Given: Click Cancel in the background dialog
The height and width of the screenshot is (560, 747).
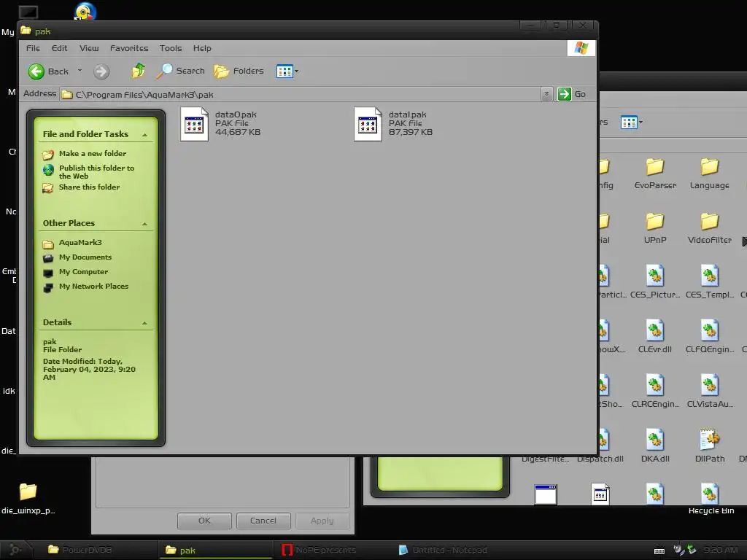Looking at the screenshot, I should 263,521.
